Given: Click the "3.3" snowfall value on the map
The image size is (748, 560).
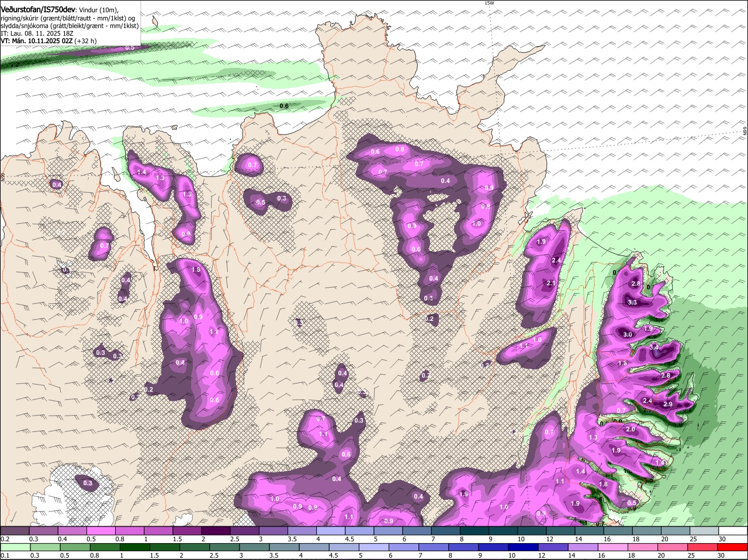Looking at the screenshot, I should pos(632,302).
